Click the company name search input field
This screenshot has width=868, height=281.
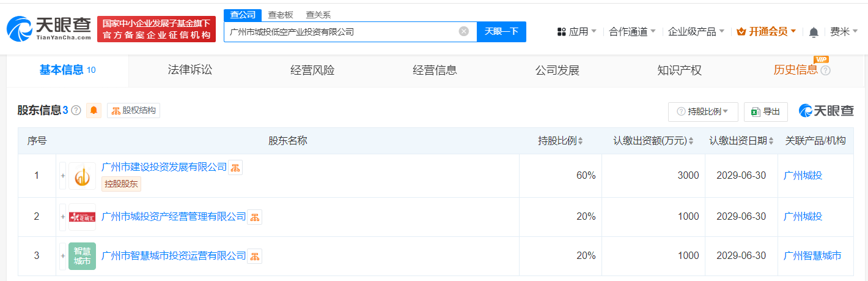pos(339,32)
